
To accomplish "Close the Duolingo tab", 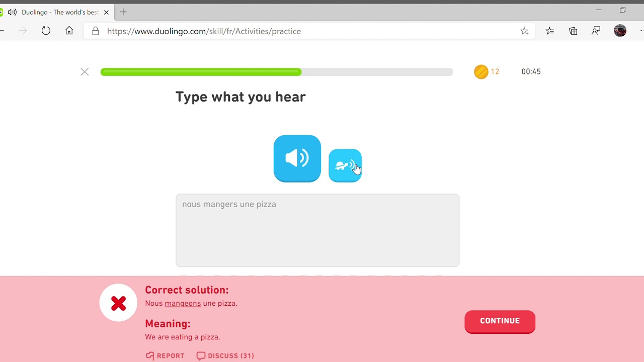I will [106, 12].
